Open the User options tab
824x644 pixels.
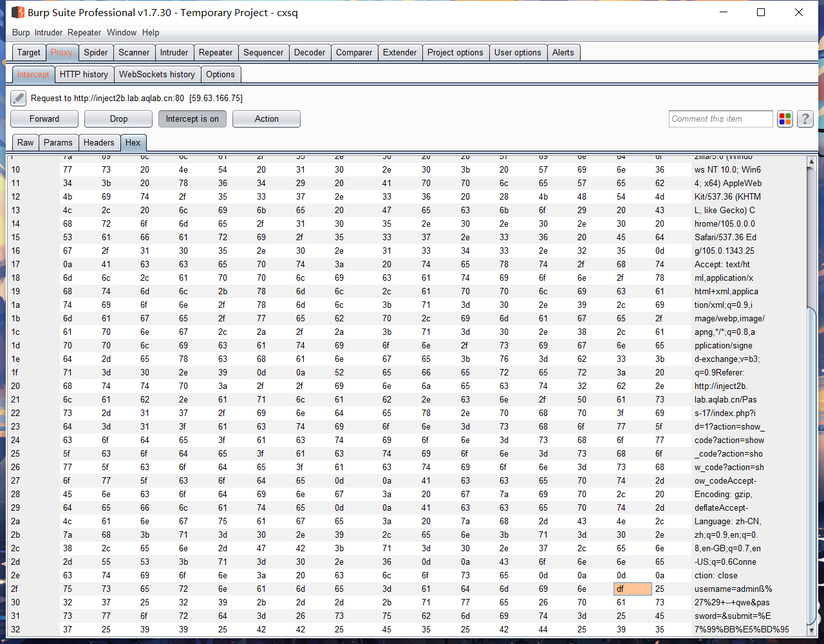(518, 53)
